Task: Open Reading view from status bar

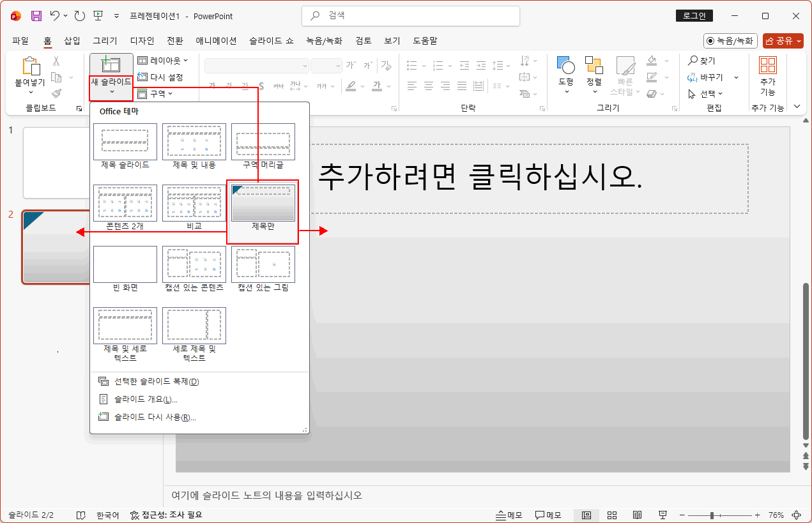Action: coord(637,515)
